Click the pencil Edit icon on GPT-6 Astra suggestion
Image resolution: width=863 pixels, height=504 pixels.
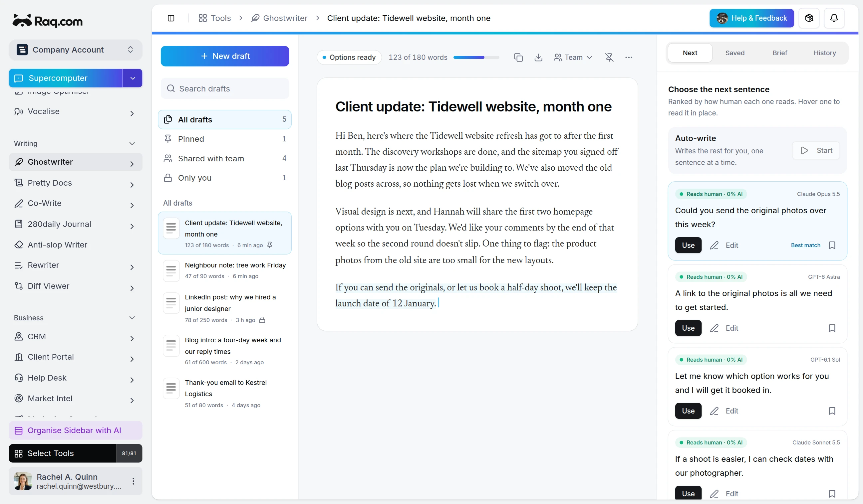pyautogui.click(x=714, y=328)
